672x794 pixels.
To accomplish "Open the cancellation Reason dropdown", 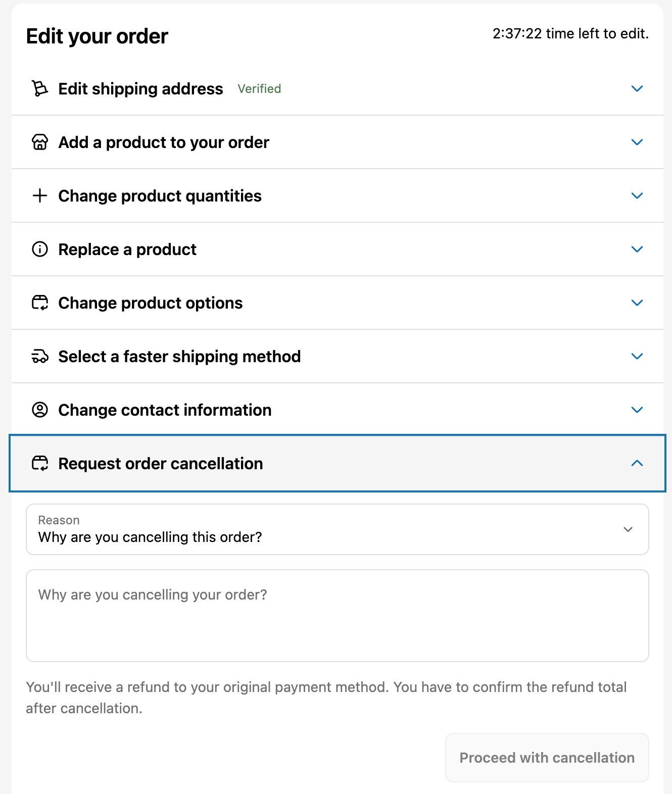I will pyautogui.click(x=338, y=529).
